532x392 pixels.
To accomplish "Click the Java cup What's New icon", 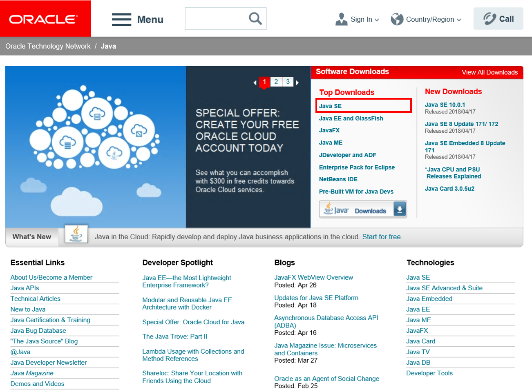I will click(x=76, y=234).
